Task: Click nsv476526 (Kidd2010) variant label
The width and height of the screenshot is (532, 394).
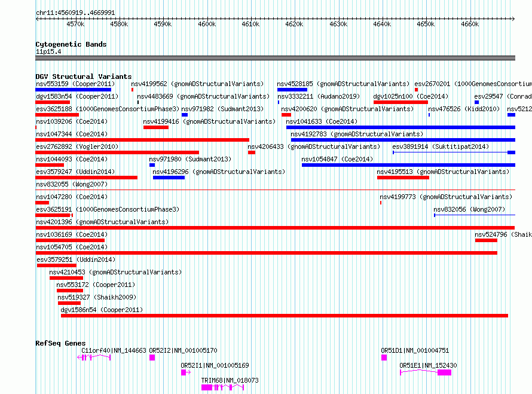Action: tap(464, 109)
